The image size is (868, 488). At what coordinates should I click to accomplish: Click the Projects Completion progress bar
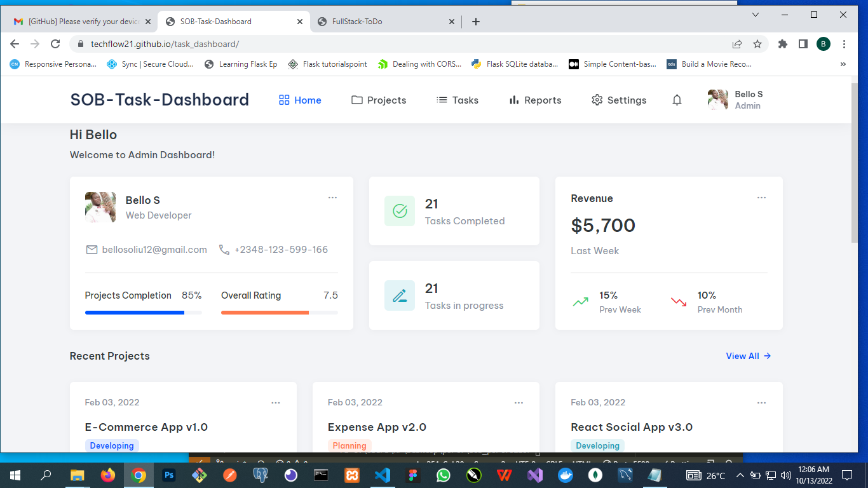pos(143,313)
